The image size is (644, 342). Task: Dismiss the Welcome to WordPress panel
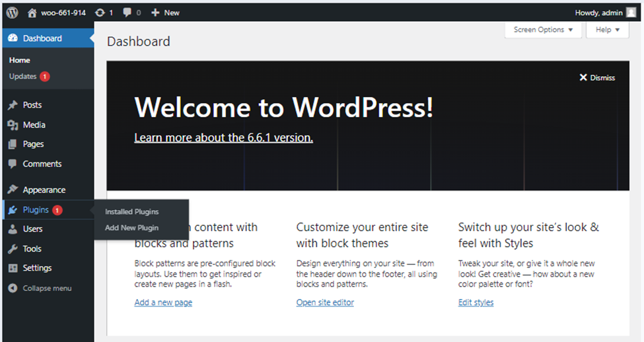click(x=597, y=77)
